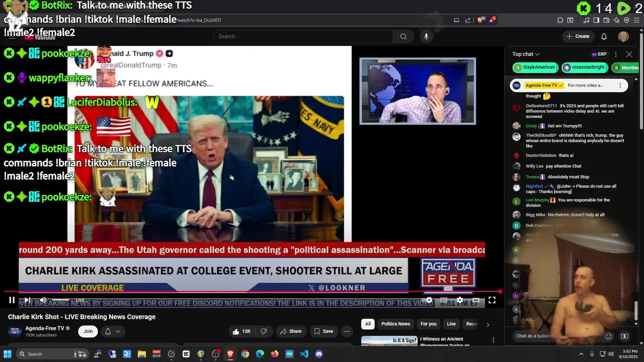
Task: Open Firefox from the taskbar
Action: click(274, 354)
